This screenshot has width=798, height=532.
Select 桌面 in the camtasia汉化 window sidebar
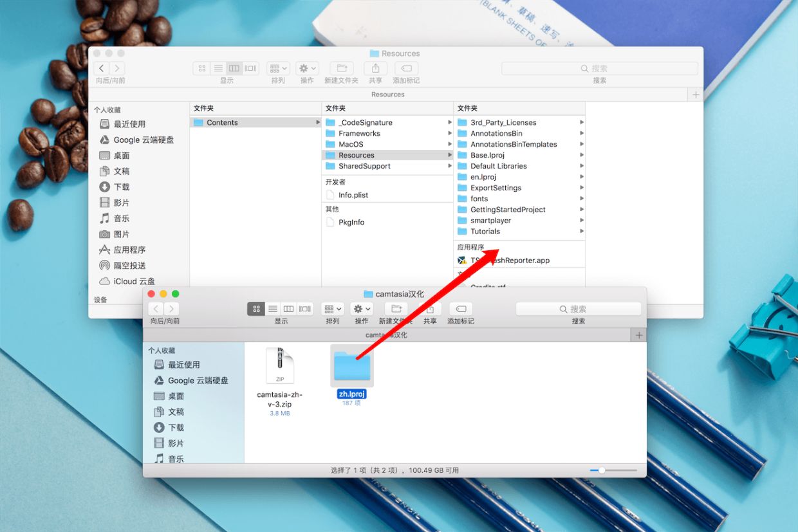[169, 396]
